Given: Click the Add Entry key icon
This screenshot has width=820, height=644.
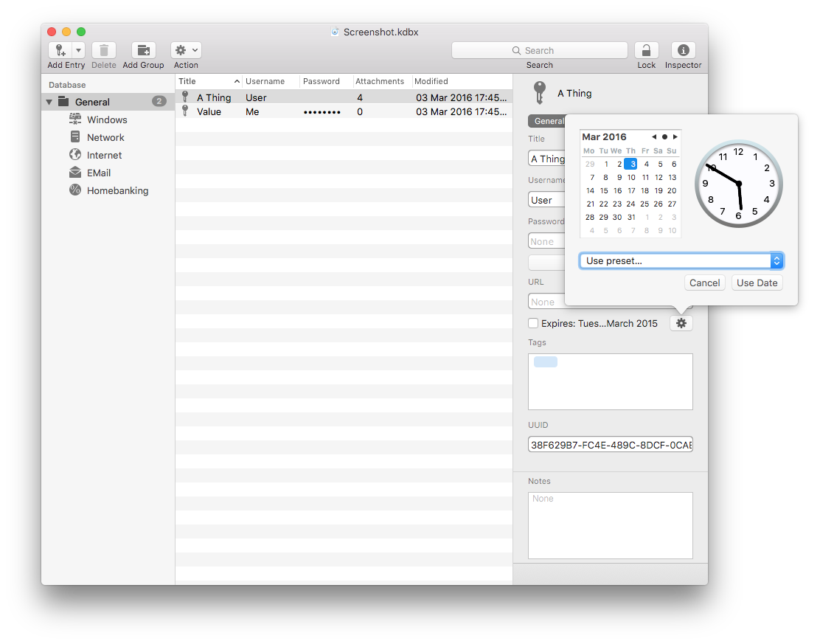Looking at the screenshot, I should pos(60,50).
